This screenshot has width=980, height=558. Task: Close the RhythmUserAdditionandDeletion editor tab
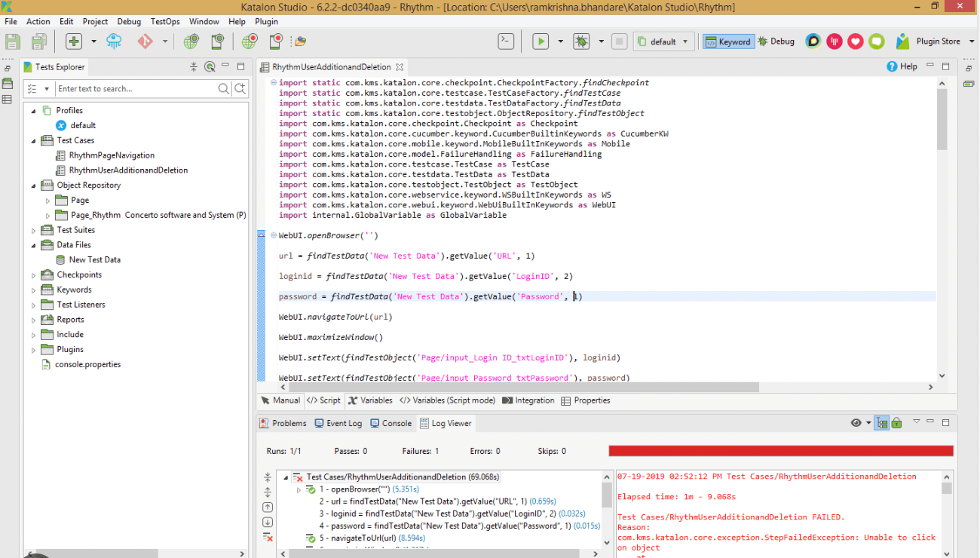click(400, 67)
